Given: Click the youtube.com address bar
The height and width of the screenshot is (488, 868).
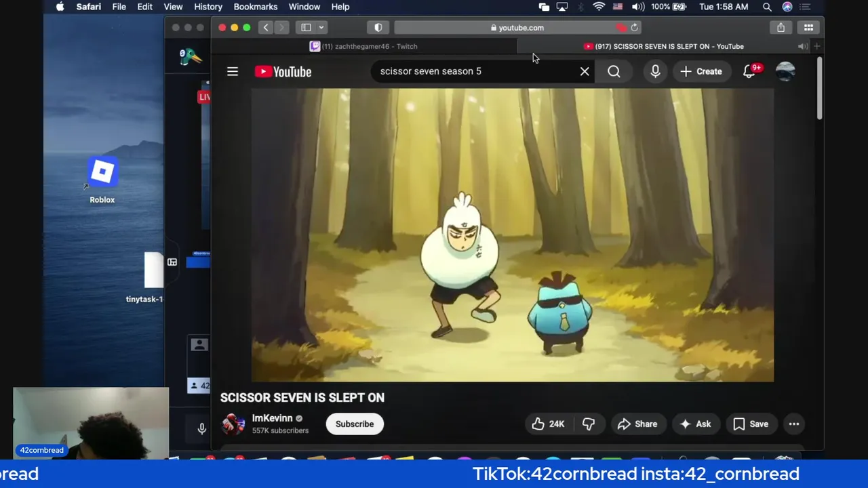Looking at the screenshot, I should [519, 28].
